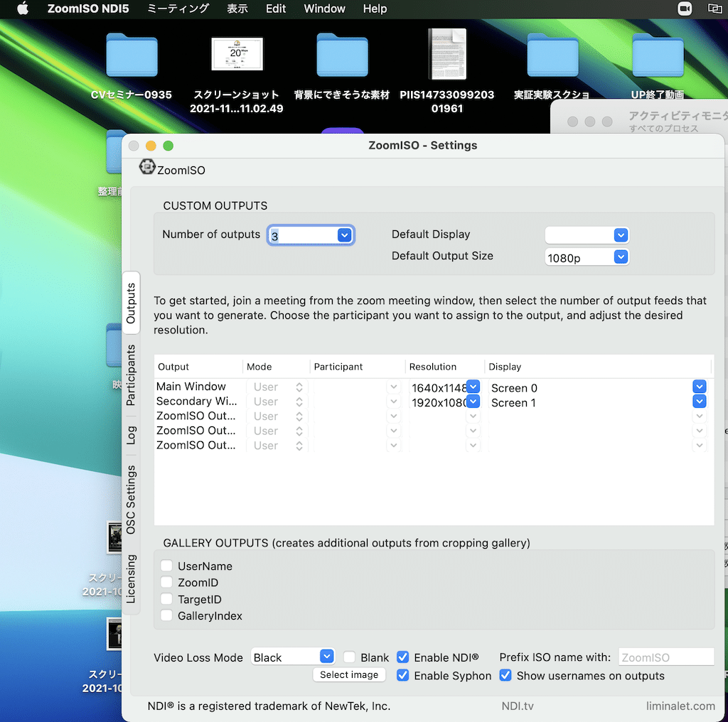Change Secondary Window mode stepper

click(x=299, y=402)
